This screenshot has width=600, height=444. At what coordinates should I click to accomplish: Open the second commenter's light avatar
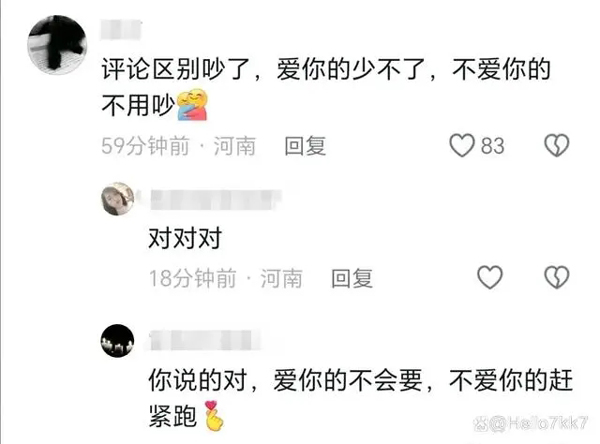click(x=117, y=199)
